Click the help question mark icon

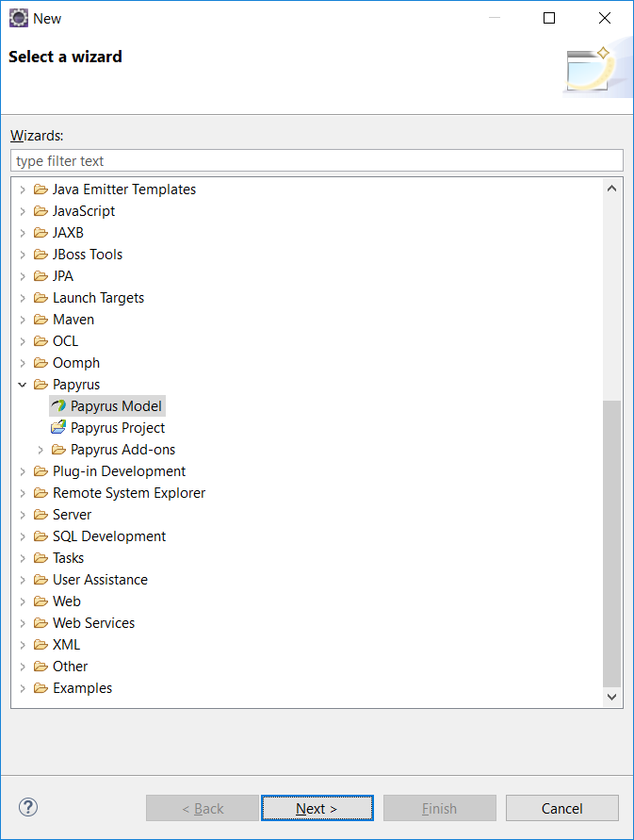click(28, 807)
